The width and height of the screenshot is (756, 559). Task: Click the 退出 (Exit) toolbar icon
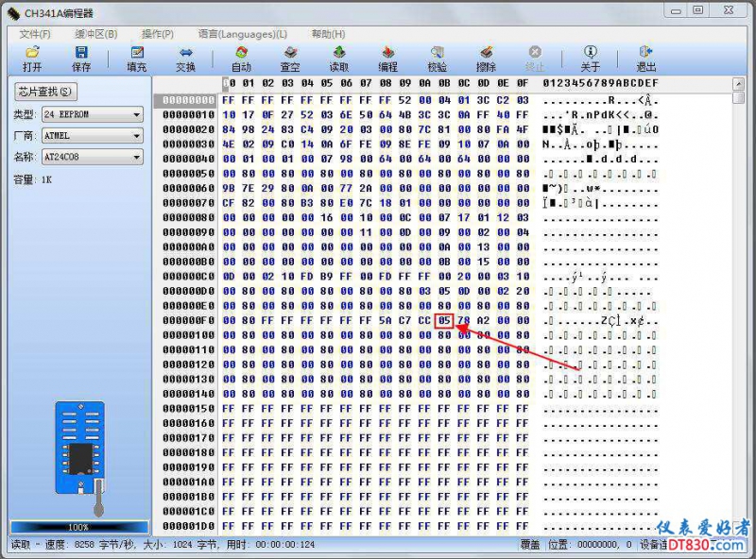tap(646, 59)
